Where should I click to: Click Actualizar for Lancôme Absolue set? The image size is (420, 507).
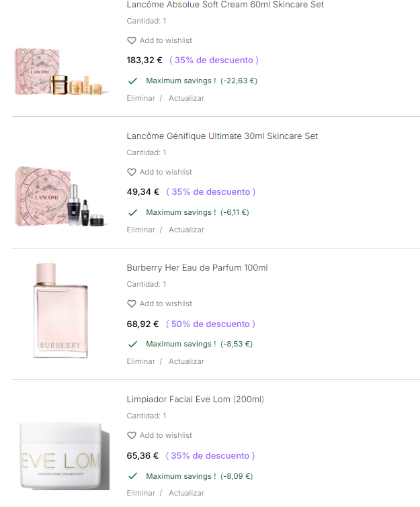(x=186, y=98)
